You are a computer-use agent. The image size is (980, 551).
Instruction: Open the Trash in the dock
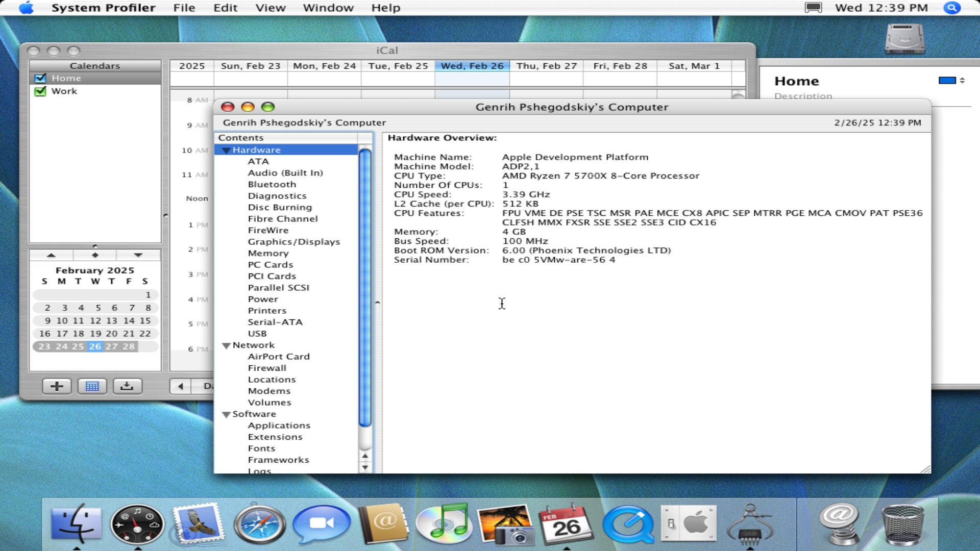coord(902,524)
